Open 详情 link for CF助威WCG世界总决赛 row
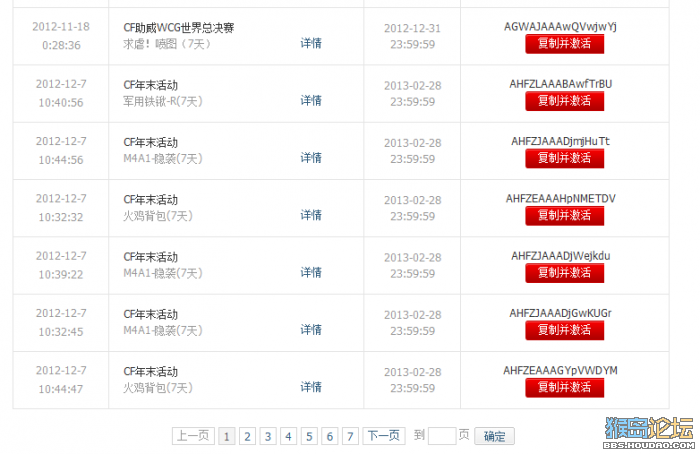This screenshot has height=454, width=700. [x=311, y=43]
